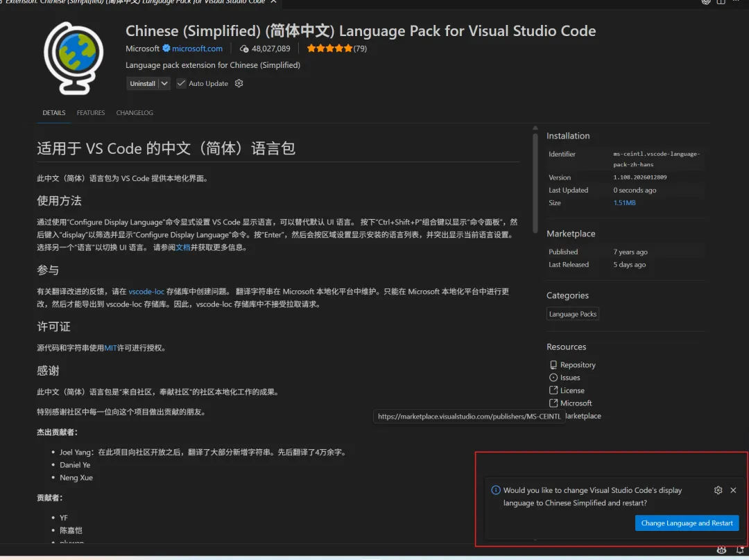Click the 参与 section heading
The height and width of the screenshot is (560, 749).
[49, 270]
